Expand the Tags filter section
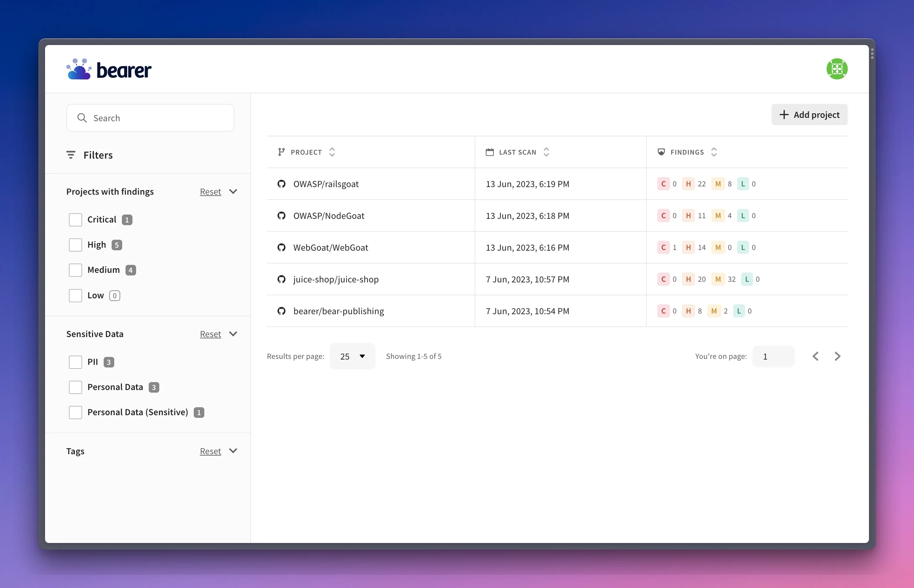 click(x=233, y=451)
